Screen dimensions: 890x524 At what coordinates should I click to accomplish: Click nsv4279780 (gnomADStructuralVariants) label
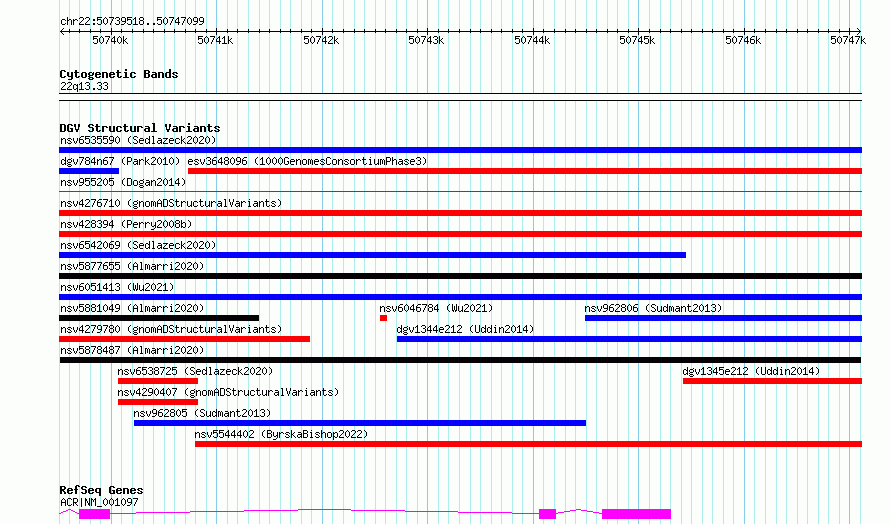[x=171, y=329]
